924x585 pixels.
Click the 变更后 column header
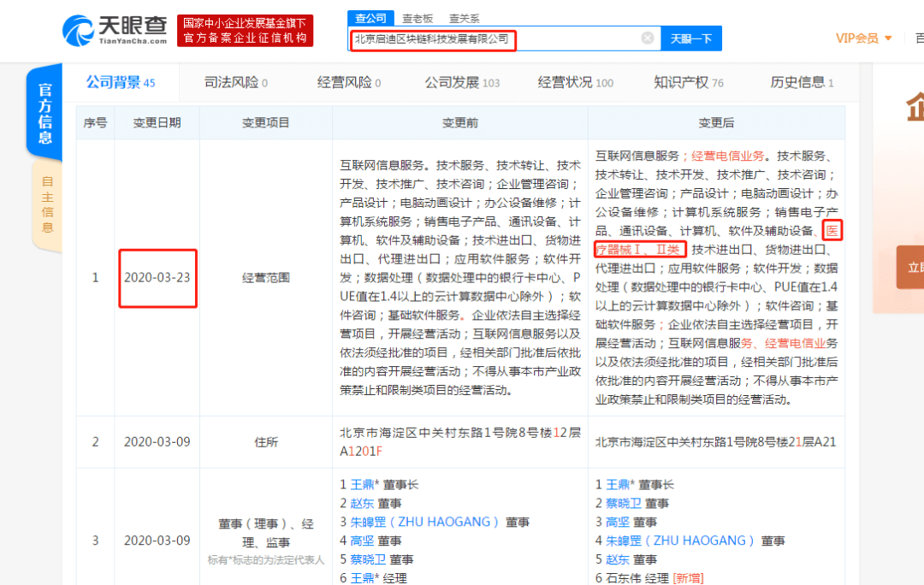[716, 122]
